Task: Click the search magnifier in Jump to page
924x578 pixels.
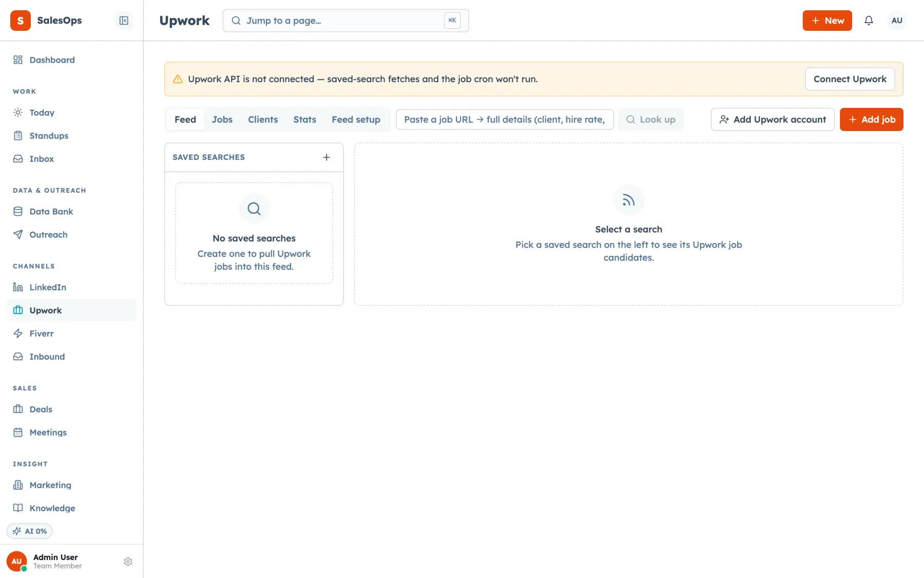Action: [x=236, y=21]
